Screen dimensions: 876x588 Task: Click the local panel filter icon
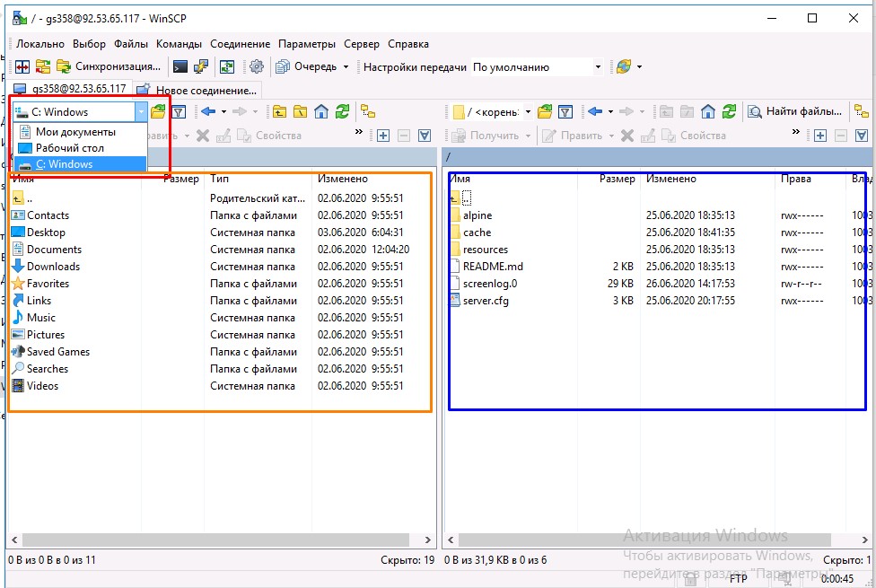pos(179,112)
